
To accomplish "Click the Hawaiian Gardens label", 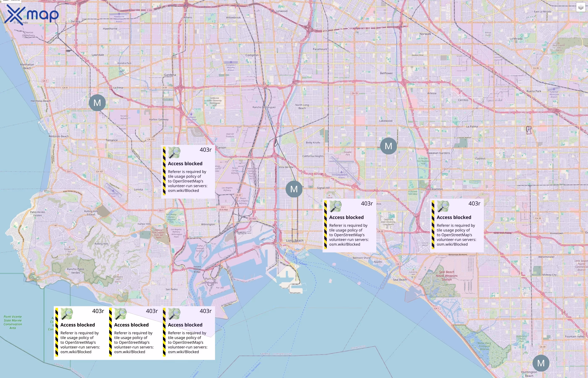I will [x=438, y=153].
